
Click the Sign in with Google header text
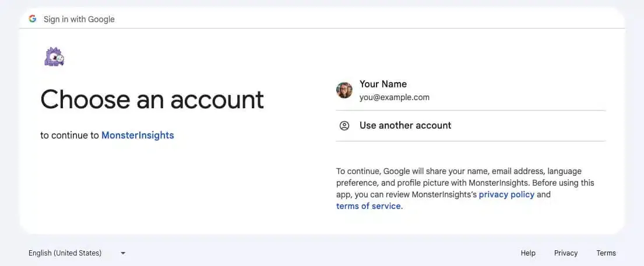[79, 19]
